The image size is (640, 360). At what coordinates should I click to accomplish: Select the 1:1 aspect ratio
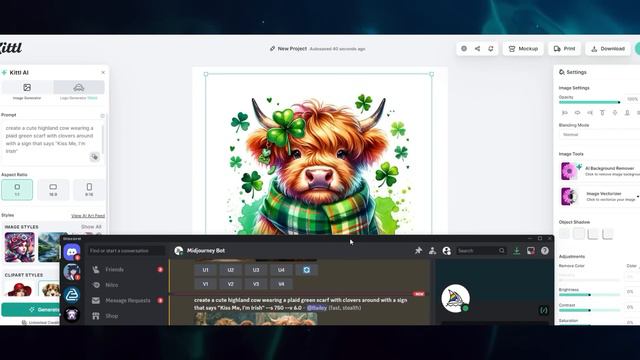pyautogui.click(x=17, y=190)
